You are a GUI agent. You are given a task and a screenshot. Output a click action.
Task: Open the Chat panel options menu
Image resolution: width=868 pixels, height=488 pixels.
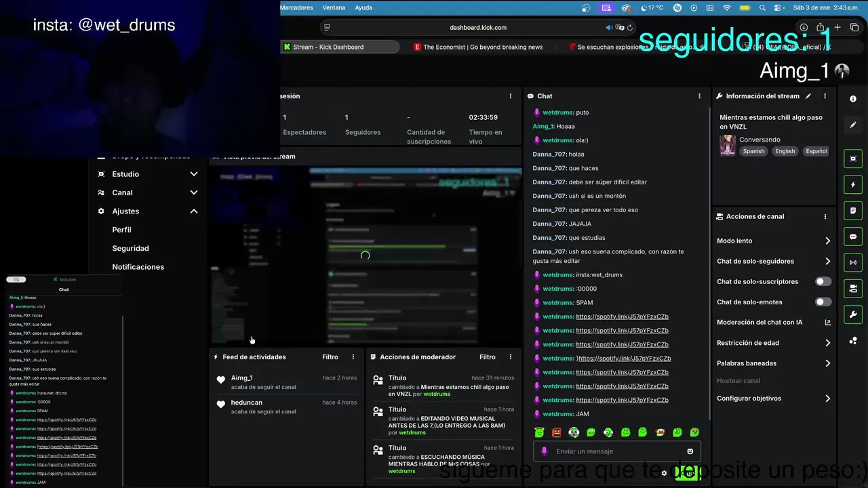tap(699, 96)
